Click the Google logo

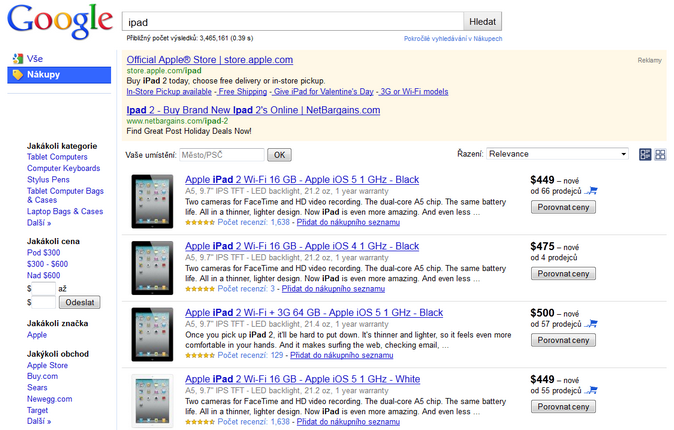click(x=60, y=22)
